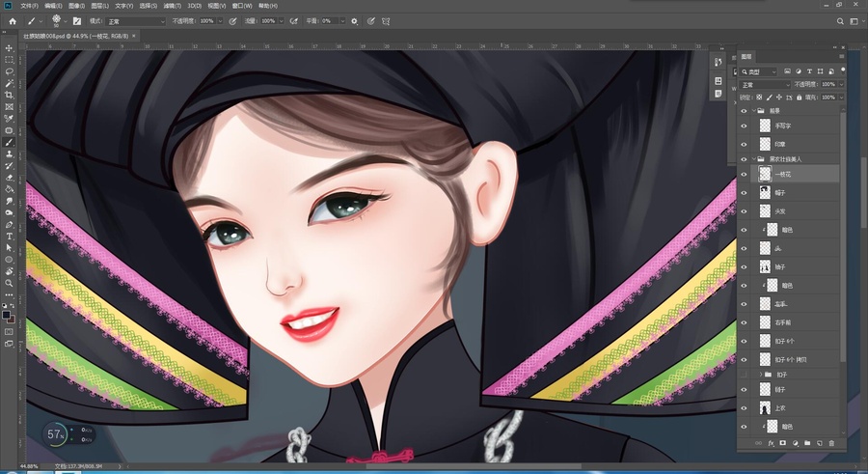Open the 图层(L) menu
Image resolution: width=868 pixels, height=474 pixels.
tap(100, 6)
